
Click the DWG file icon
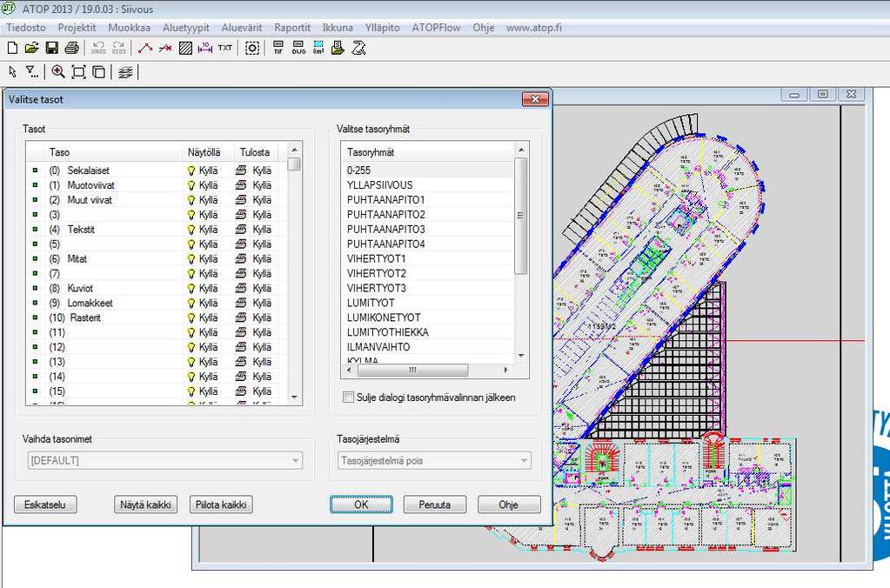(x=298, y=48)
